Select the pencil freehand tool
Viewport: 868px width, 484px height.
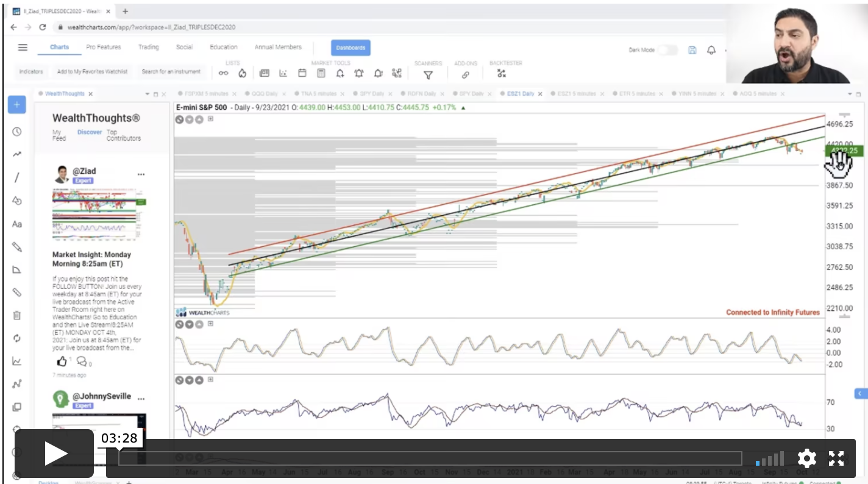[x=16, y=247]
